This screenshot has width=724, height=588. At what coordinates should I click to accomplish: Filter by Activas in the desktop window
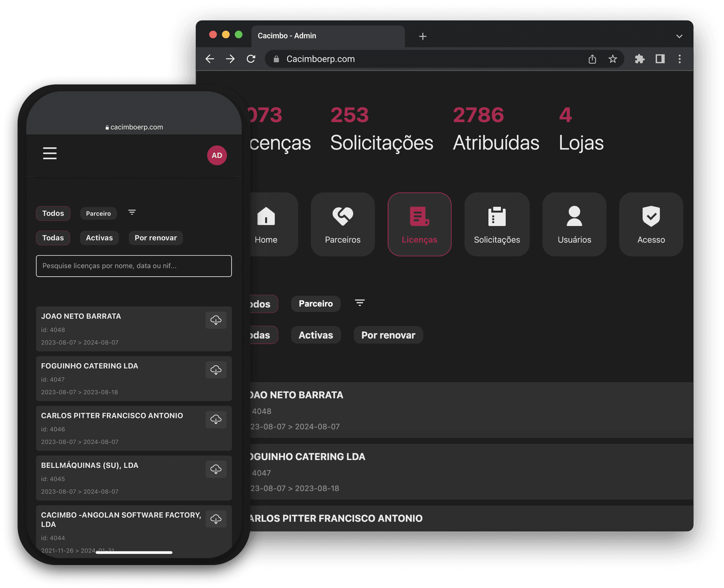[x=316, y=335]
